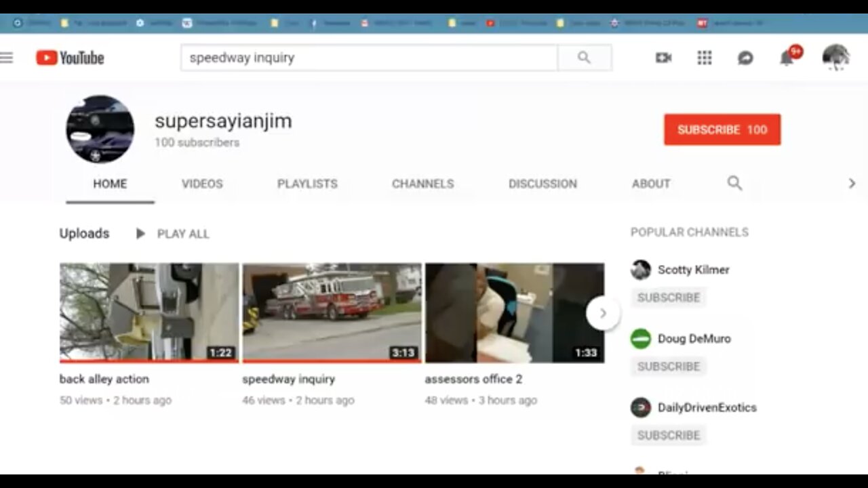Subscribe to Scotty Kilmer

click(x=669, y=298)
